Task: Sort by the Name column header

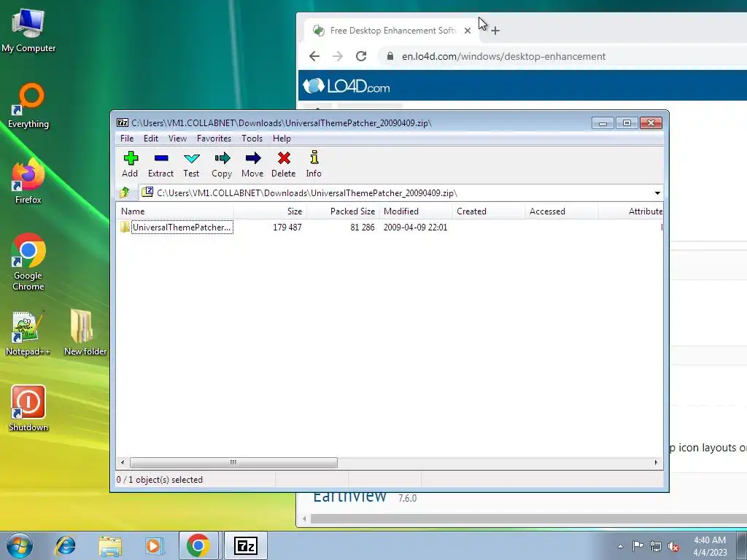Action: [175, 211]
